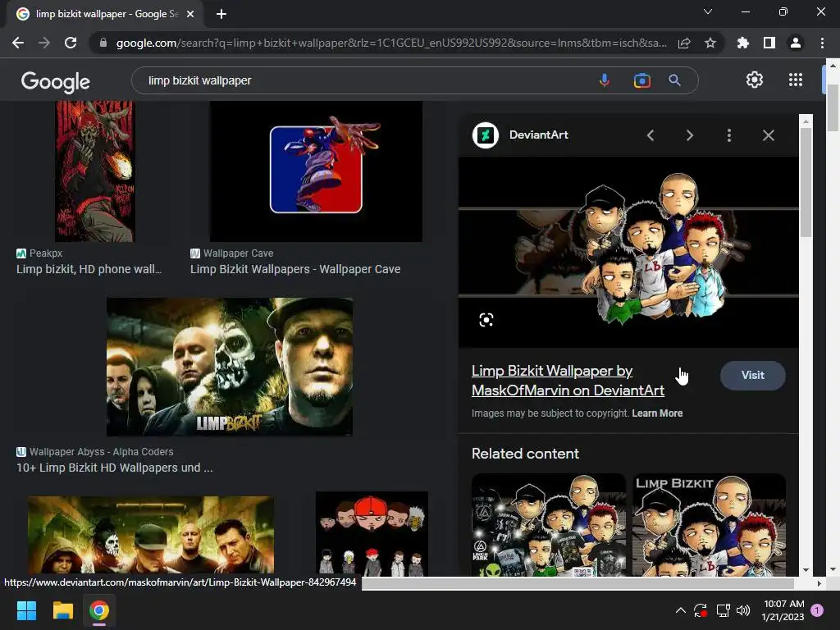840x630 pixels.
Task: Bookmark this tab with star icon
Action: tap(710, 43)
